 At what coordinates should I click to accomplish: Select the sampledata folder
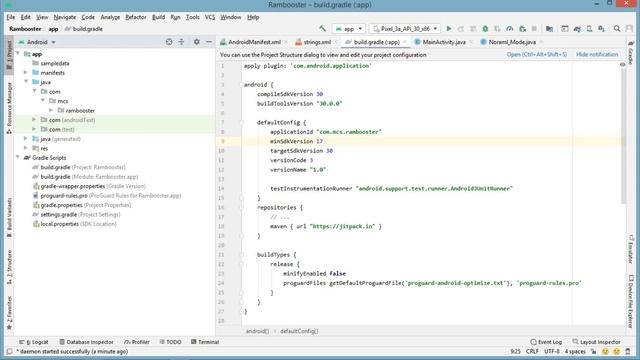(x=51, y=63)
